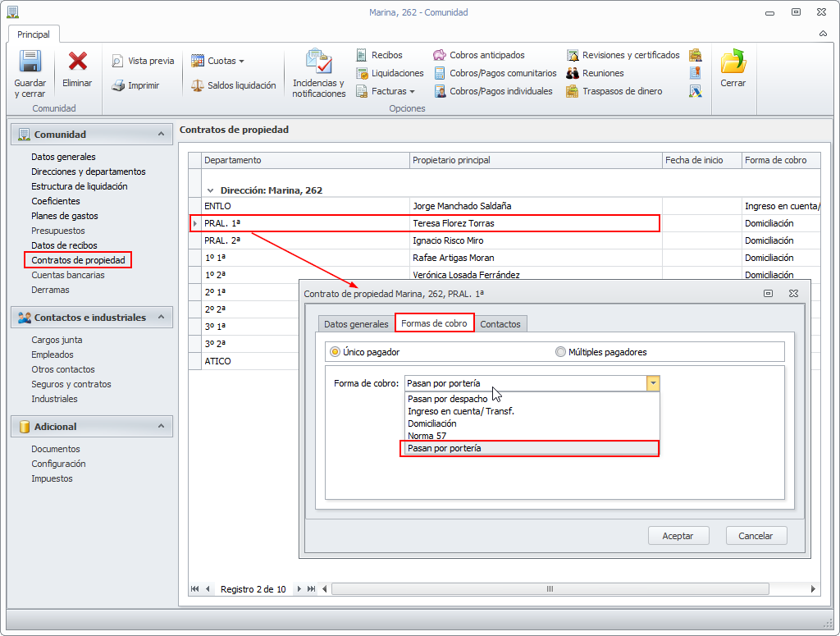Click the small icon right of Traspasos de dinero
The image size is (840, 636).
coord(696,91)
